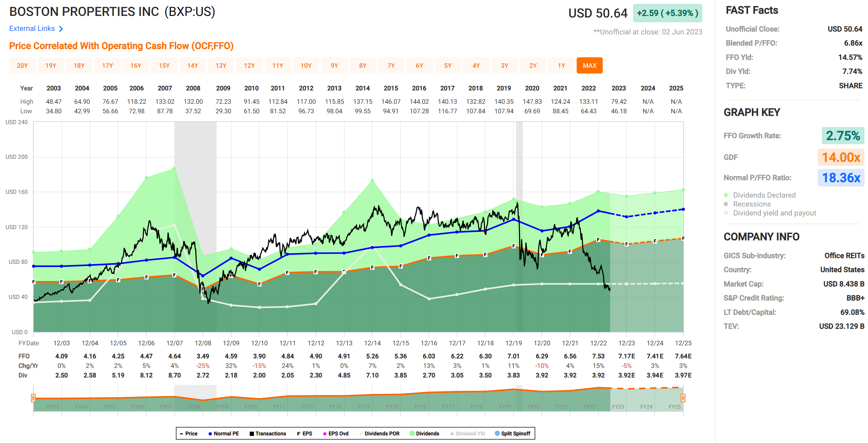Click the Blended P/FFO value 6.86x
This screenshot has width=868, height=443.
853,43
